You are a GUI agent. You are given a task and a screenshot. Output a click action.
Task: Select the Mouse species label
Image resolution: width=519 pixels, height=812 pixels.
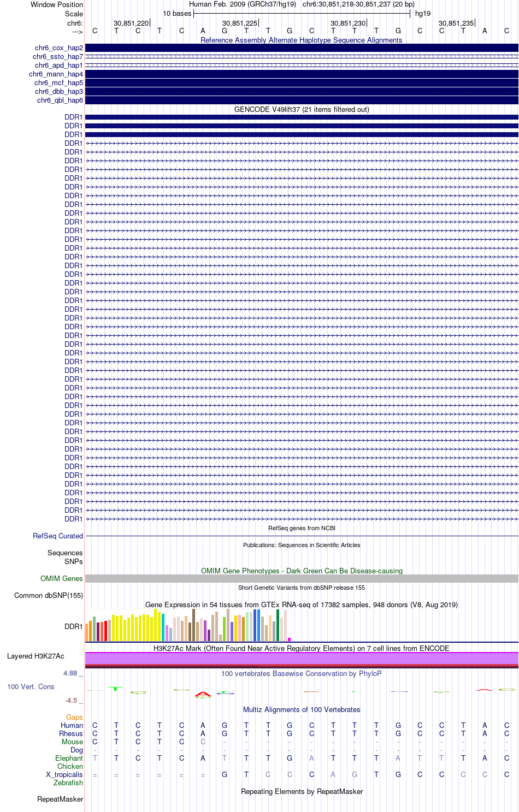(72, 742)
